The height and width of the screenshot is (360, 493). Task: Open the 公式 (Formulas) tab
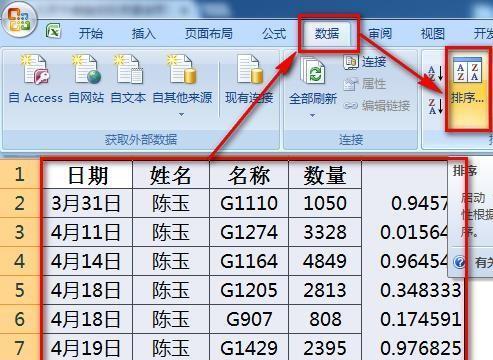coord(274,33)
